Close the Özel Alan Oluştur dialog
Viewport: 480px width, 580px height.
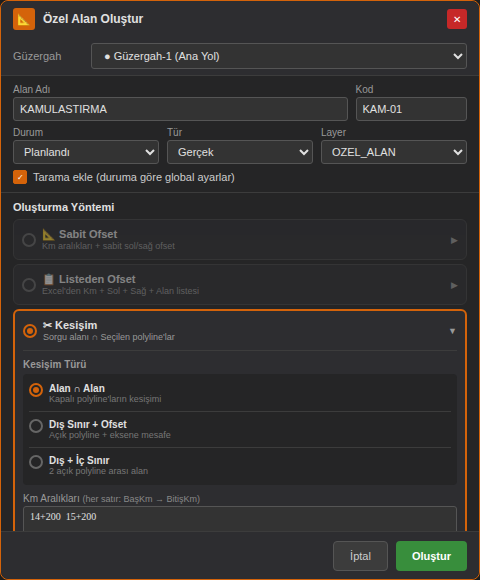click(457, 19)
